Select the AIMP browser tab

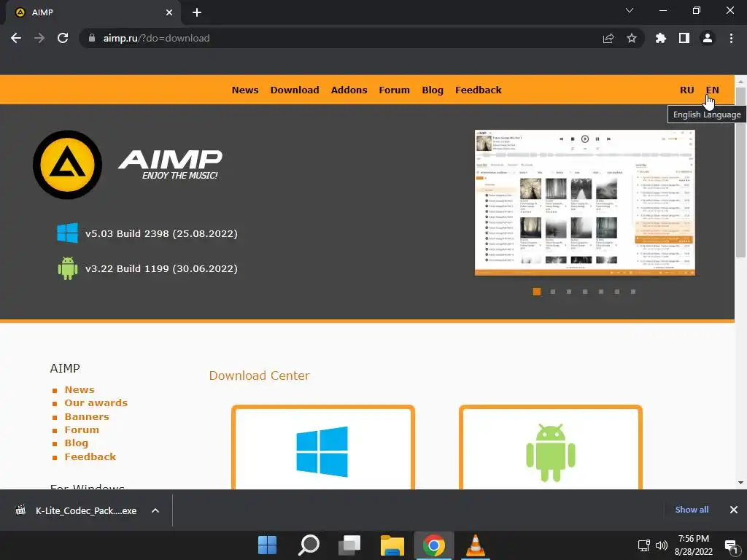93,12
